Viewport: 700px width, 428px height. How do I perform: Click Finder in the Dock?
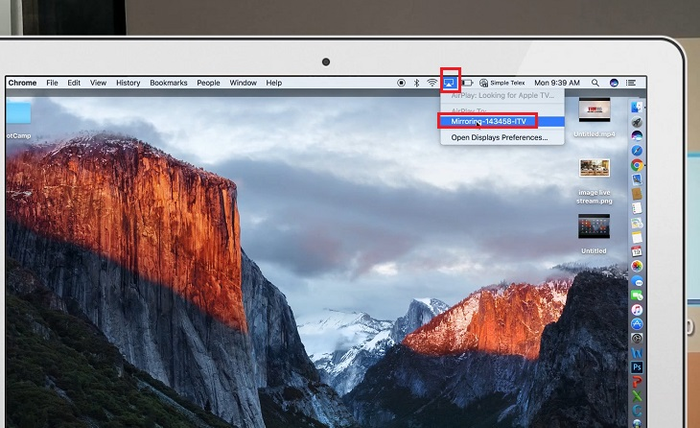point(637,107)
